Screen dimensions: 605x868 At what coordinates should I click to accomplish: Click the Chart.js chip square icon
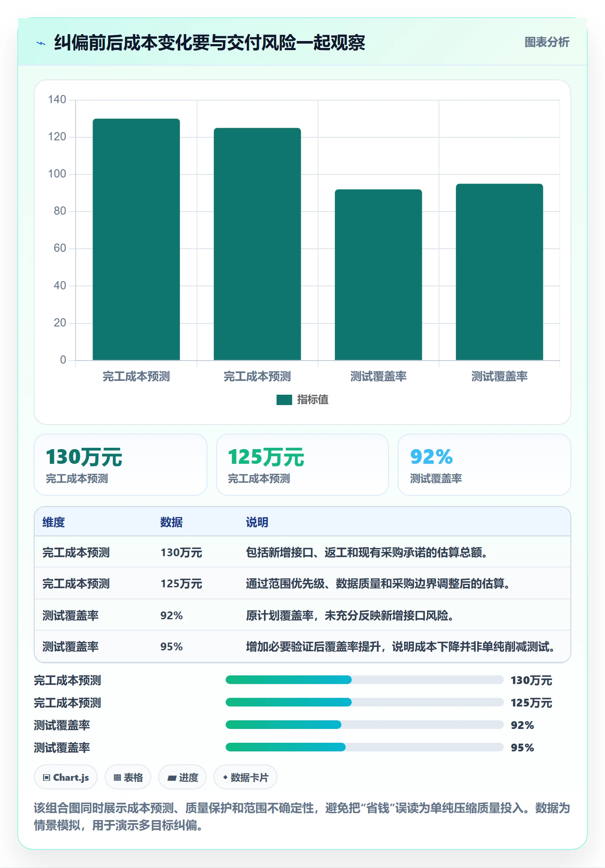click(x=47, y=778)
